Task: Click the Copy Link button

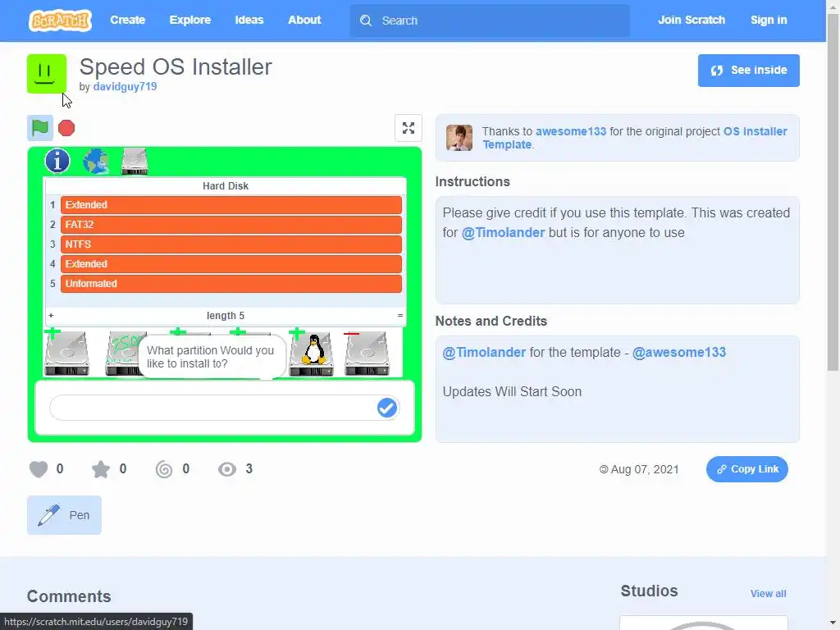Action: click(746, 469)
